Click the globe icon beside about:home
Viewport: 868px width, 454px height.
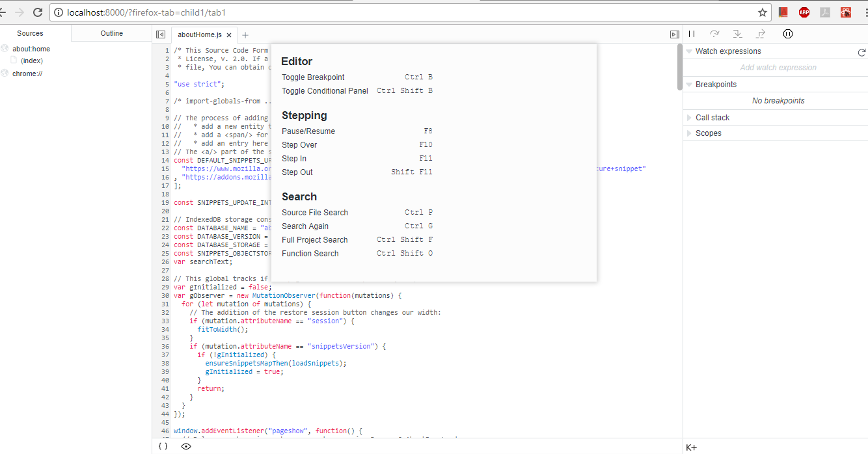click(5, 49)
